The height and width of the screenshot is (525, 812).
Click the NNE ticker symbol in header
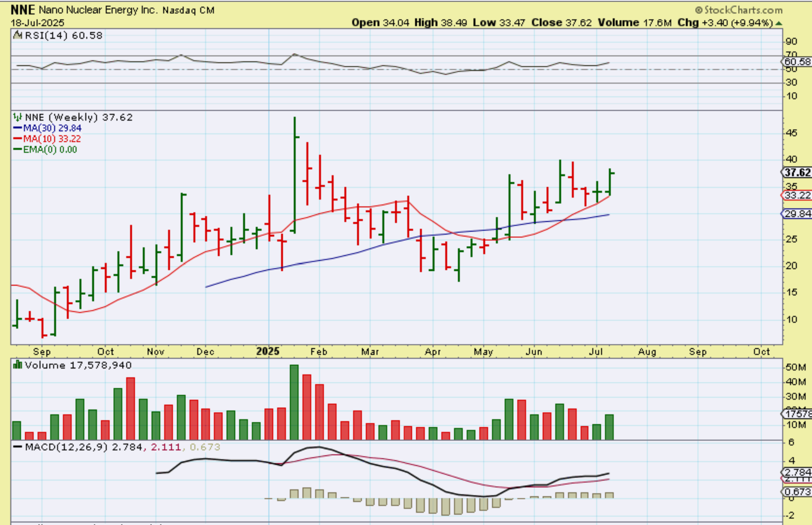(x=23, y=10)
